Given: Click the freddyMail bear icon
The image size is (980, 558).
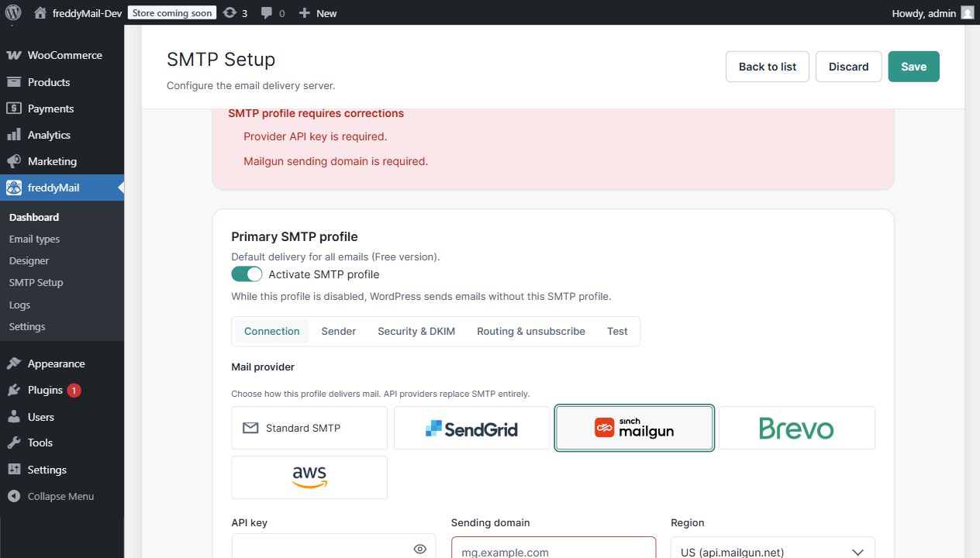Looking at the screenshot, I should coord(13,188).
